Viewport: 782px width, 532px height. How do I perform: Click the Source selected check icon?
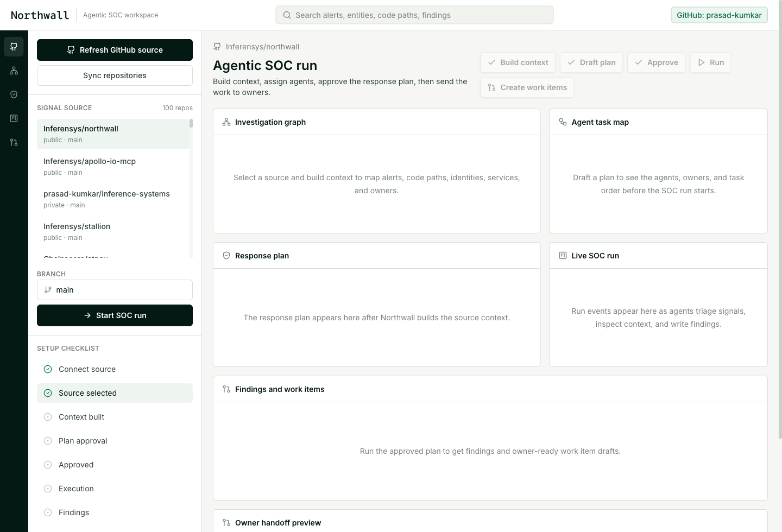[48, 393]
